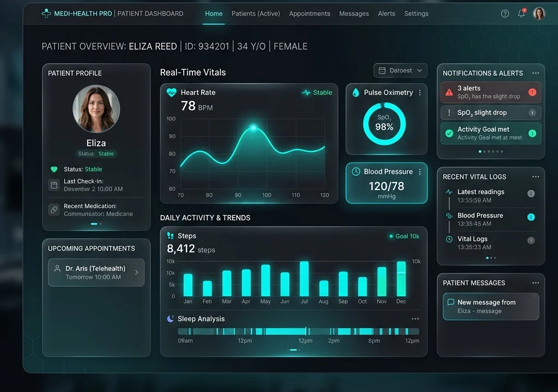Click grey badge on SpO2 slight drop
Viewport: 558px width, 392px height.
point(532,112)
